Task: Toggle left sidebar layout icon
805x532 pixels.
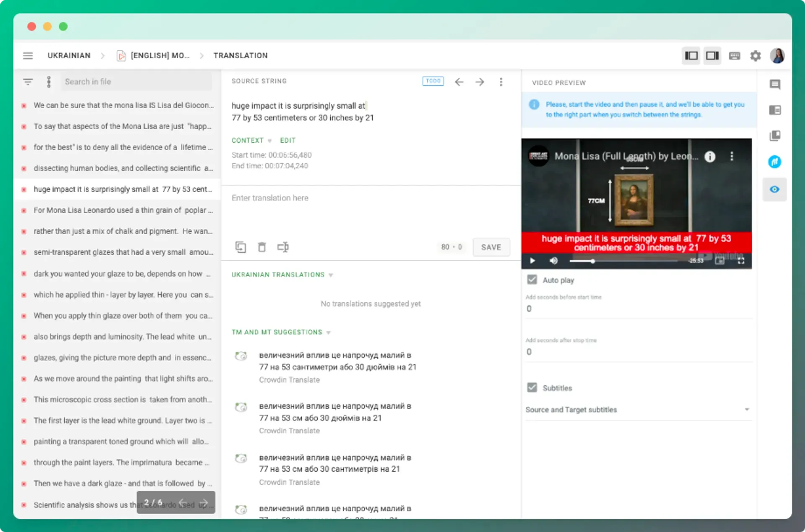Action: pyautogui.click(x=691, y=55)
